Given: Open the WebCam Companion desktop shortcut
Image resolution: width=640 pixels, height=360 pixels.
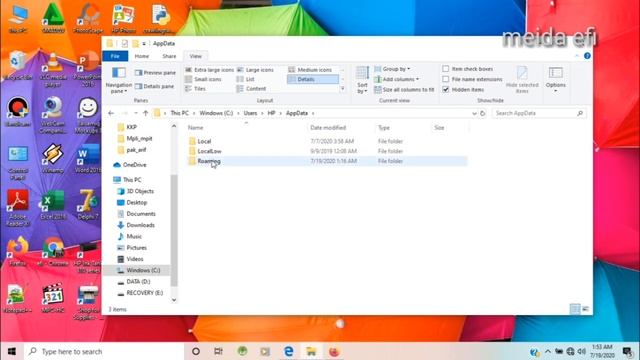Looking at the screenshot, I should (53, 115).
